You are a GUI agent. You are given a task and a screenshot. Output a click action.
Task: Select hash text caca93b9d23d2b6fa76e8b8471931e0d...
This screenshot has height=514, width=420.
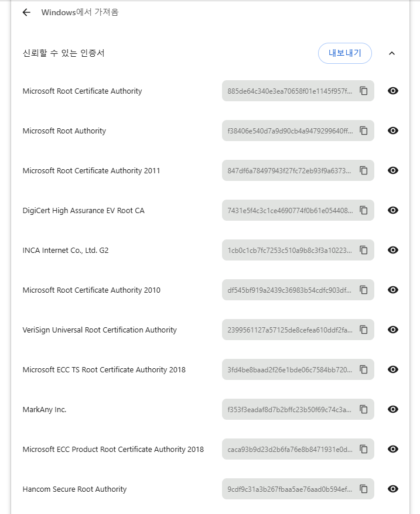[290, 450]
